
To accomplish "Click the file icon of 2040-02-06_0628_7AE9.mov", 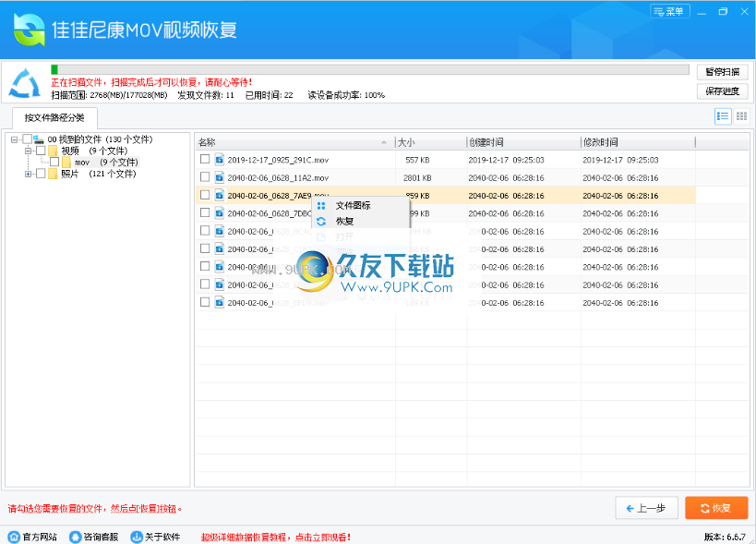I will point(220,195).
